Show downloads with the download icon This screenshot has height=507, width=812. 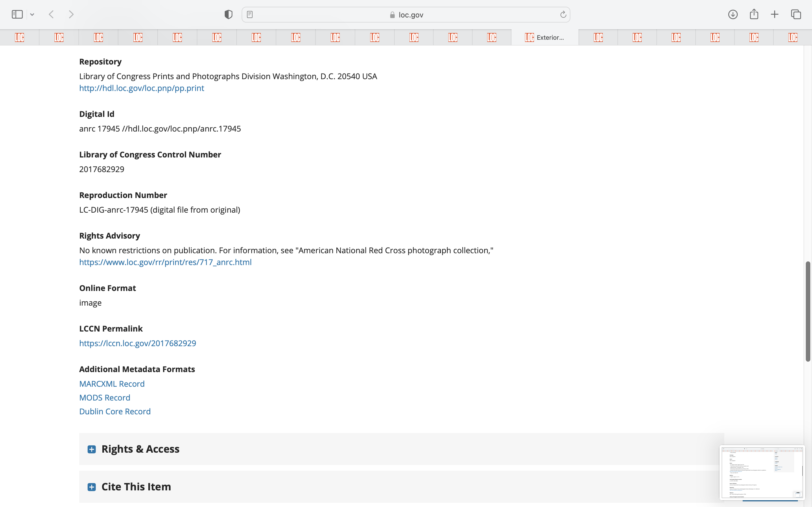732,14
